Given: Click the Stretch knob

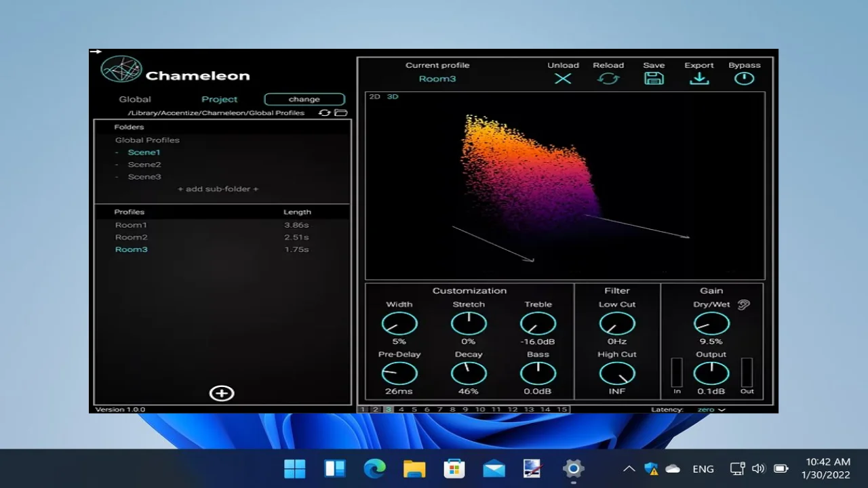Looking at the screenshot, I should [x=469, y=323].
